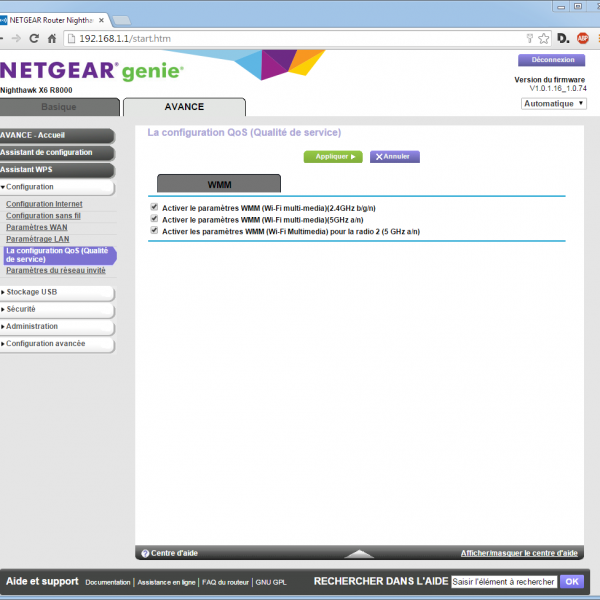Switch to the Basique tab
Image resolution: width=600 pixels, height=600 pixels.
(58, 107)
